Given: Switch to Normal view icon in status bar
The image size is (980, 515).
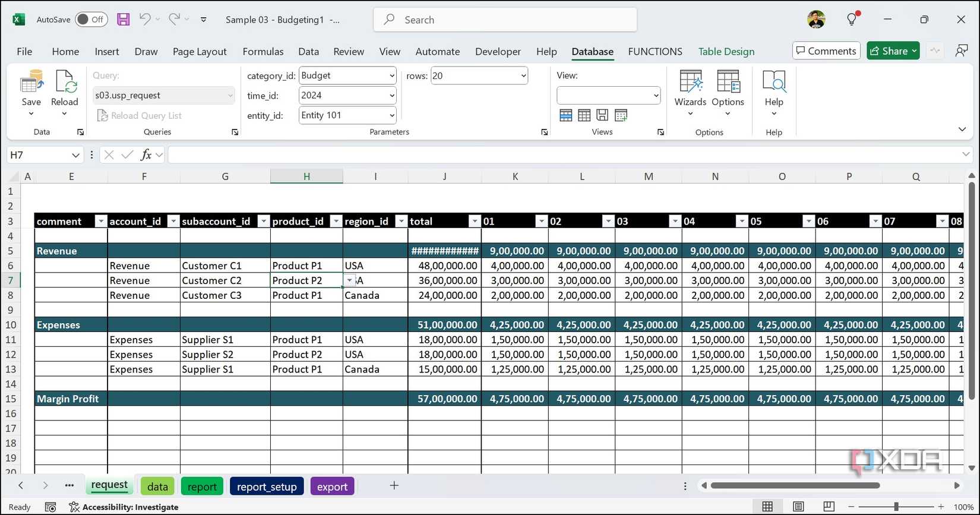Looking at the screenshot, I should tap(767, 507).
